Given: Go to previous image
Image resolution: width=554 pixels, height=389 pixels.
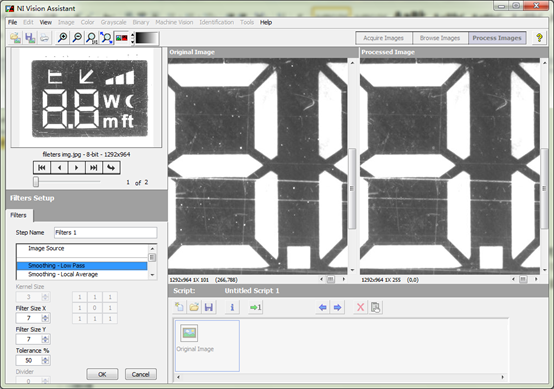Looking at the screenshot, I should (59, 167).
